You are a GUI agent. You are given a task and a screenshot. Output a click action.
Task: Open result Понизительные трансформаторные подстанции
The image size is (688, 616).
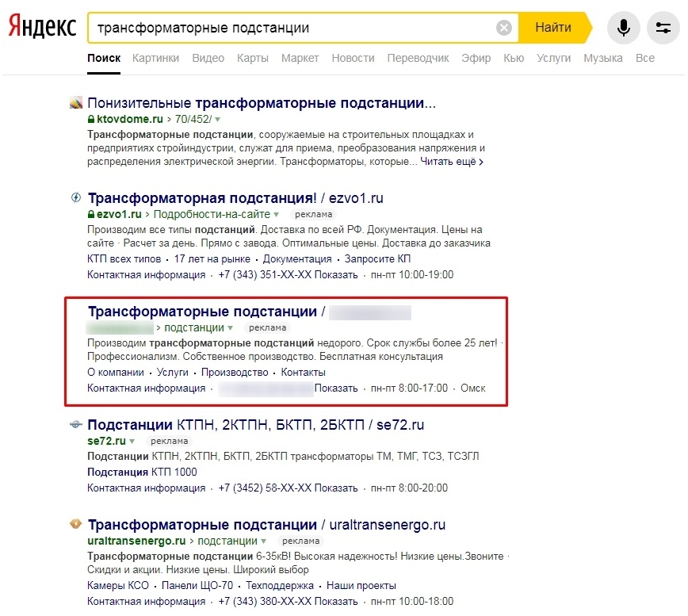[262, 103]
